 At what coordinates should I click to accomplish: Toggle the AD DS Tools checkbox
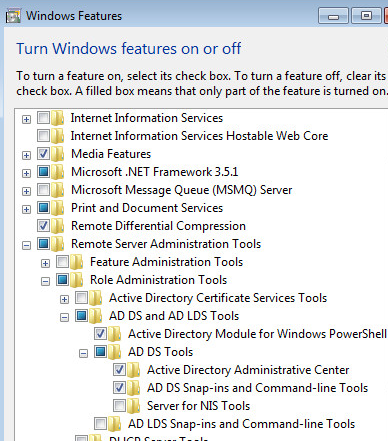(x=100, y=352)
